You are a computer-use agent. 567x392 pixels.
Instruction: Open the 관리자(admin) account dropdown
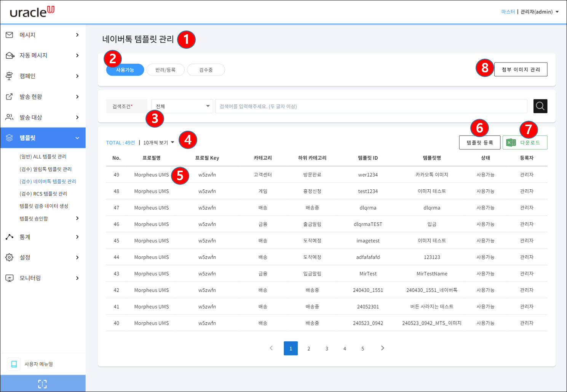tap(540, 12)
